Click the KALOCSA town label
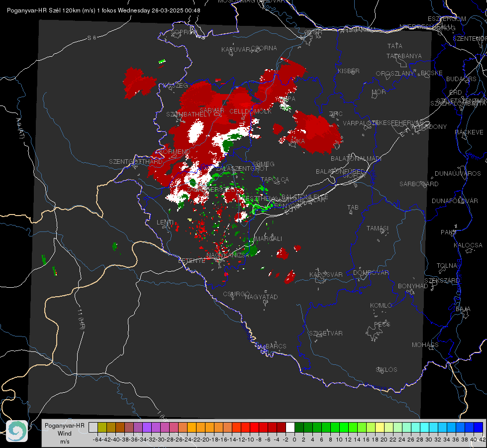Image resolution: width=487 pixels, height=448 pixels. [468, 245]
